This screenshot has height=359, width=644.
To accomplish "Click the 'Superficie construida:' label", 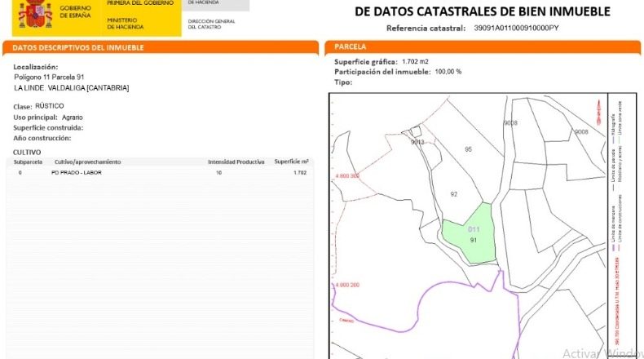I will point(48,128).
